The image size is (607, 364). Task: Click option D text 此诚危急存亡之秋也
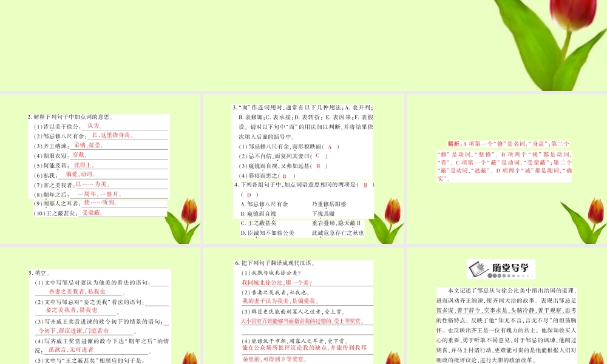pyautogui.click(x=338, y=233)
